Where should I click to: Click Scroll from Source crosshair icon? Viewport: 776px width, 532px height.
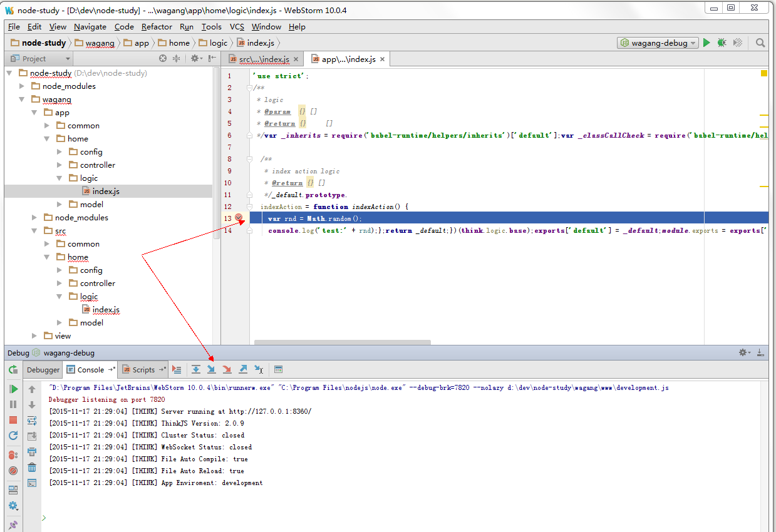click(x=163, y=58)
